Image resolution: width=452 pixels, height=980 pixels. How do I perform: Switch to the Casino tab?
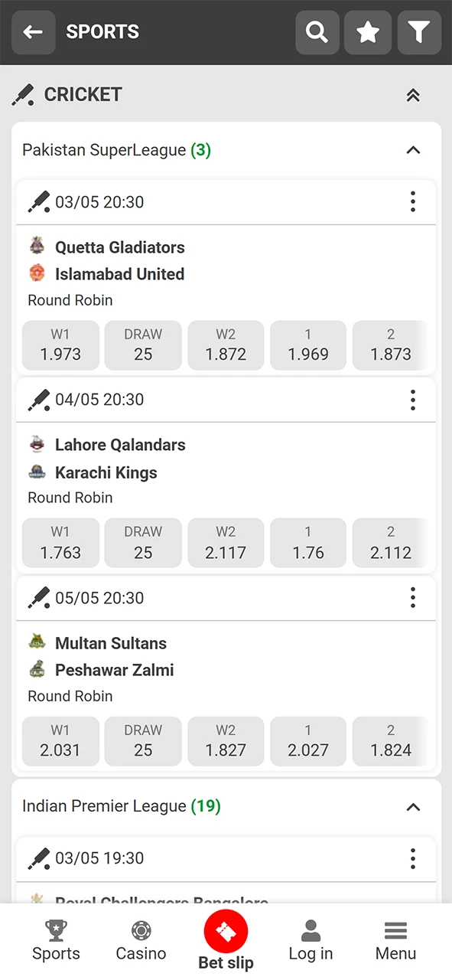[141, 940]
